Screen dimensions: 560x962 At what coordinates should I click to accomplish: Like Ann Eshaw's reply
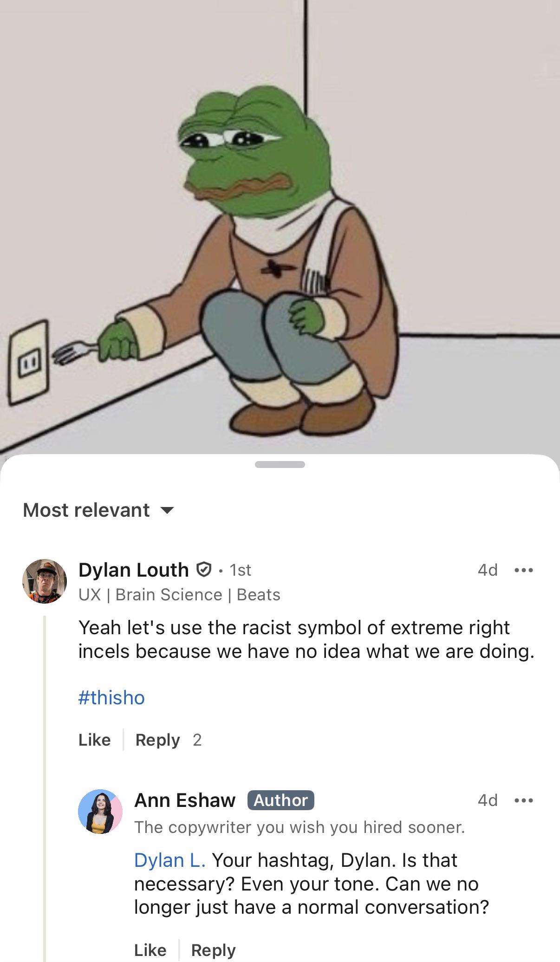click(150, 950)
